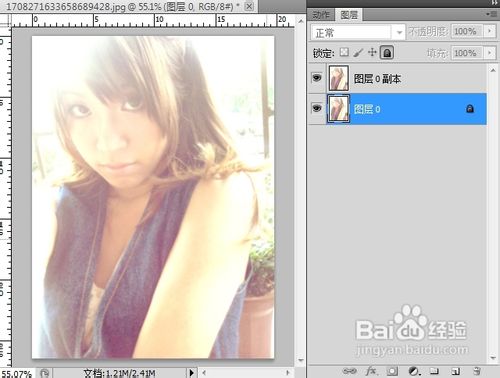Toggle lock image pixels brush icon
Screen dimensions: 500x378
tap(358, 52)
